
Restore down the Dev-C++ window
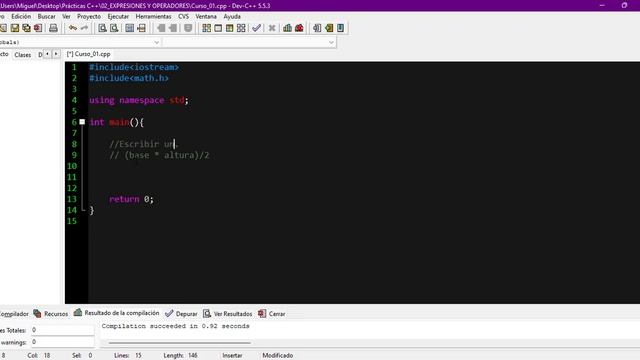coord(624,5)
